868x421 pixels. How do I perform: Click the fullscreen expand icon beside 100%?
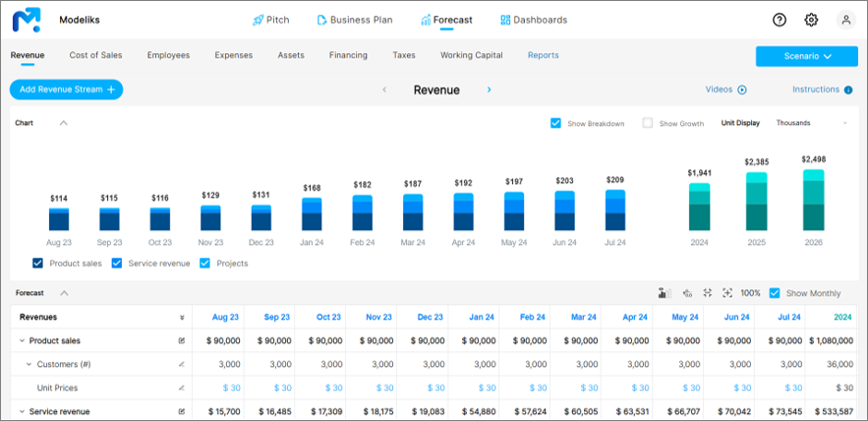tap(727, 293)
